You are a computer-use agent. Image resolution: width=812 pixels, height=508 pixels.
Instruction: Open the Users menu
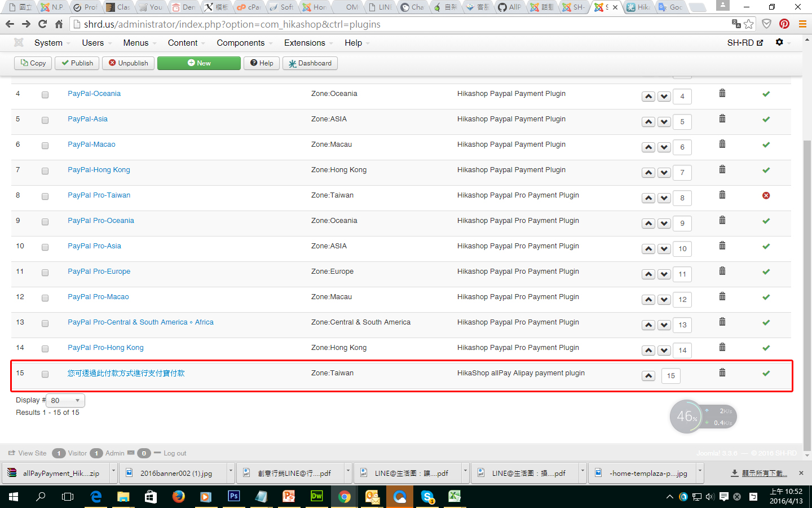point(96,43)
